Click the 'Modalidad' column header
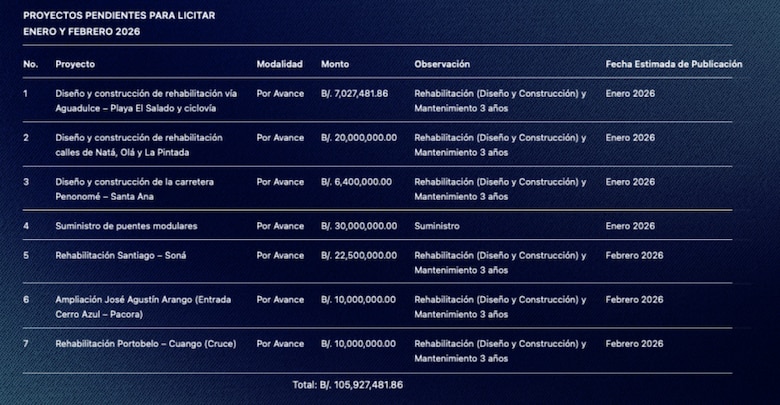The width and height of the screenshot is (780, 405). pos(279,64)
